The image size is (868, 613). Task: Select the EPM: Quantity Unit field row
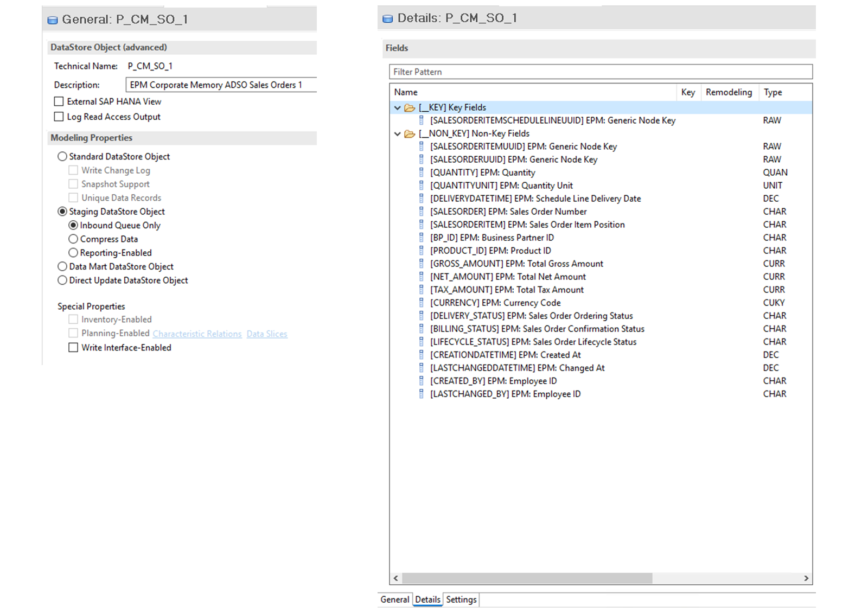pyautogui.click(x=601, y=186)
